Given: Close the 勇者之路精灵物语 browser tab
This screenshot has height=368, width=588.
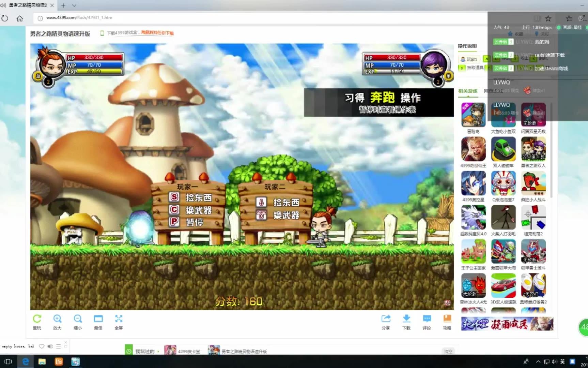Looking at the screenshot, I should pyautogui.click(x=52, y=5).
